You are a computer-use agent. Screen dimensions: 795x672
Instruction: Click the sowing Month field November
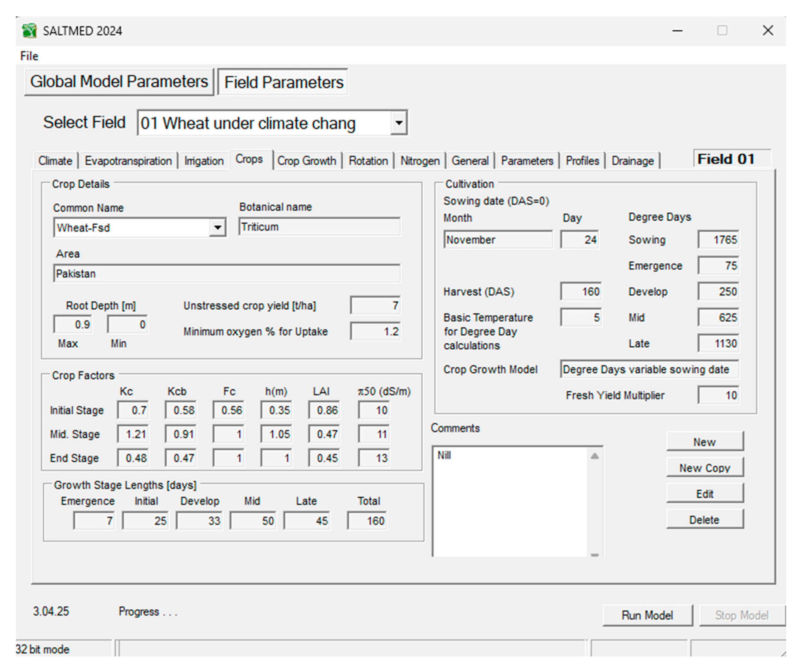pos(498,240)
